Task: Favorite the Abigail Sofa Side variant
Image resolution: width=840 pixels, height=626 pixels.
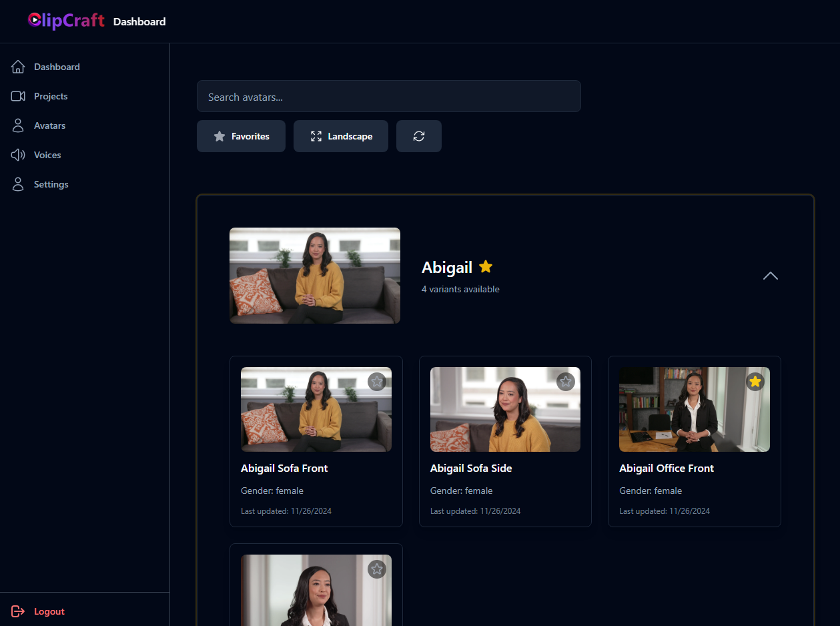Action: (566, 382)
